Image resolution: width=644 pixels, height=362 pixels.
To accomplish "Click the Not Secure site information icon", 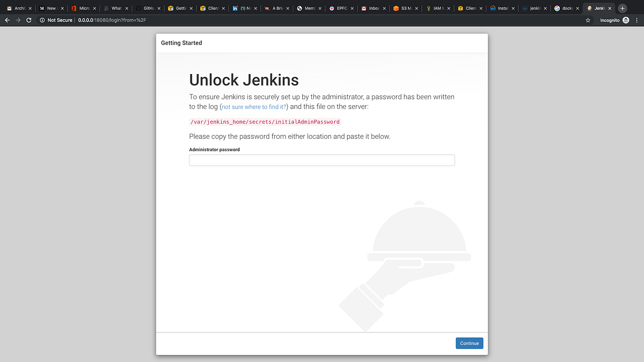I will 41,20.
